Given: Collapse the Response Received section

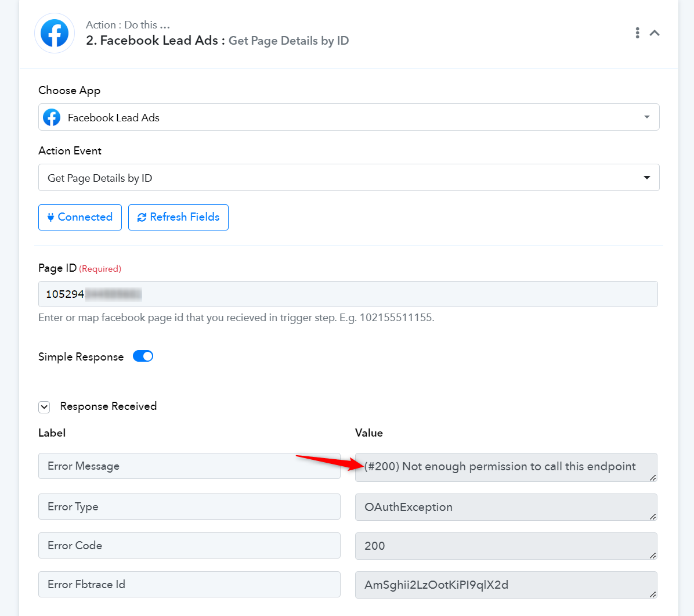Looking at the screenshot, I should (x=44, y=407).
